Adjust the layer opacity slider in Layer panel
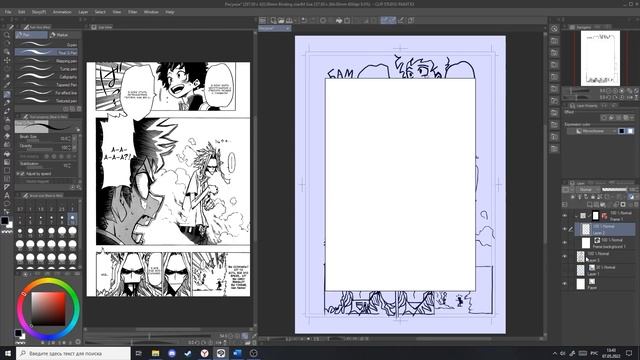This screenshot has width=640, height=360. 615,189
